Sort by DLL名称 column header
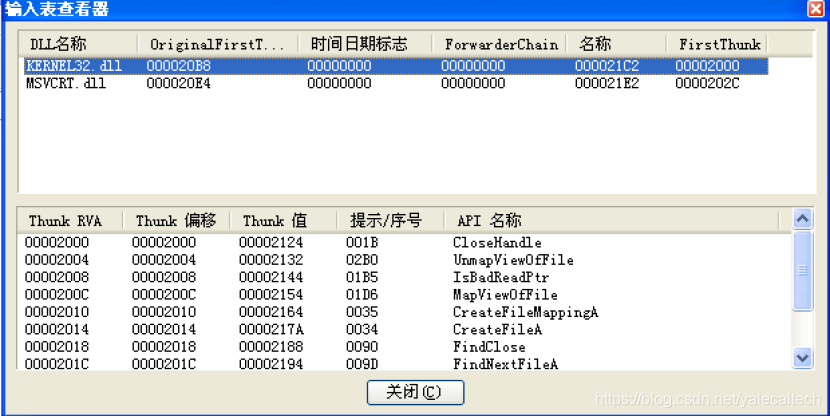Viewport: 830px width, 418px height. (78, 44)
